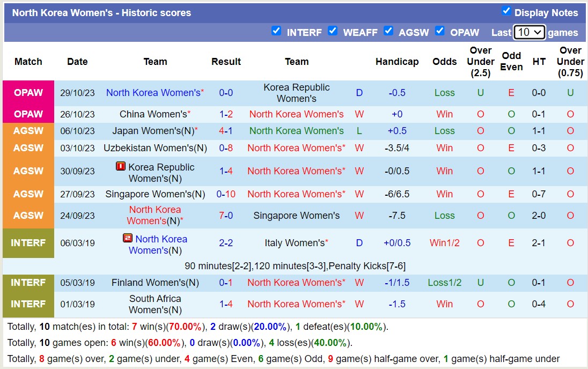Open the 0-0 result on 29/10/23
Viewport: 588px width, 369px height.
226,93
